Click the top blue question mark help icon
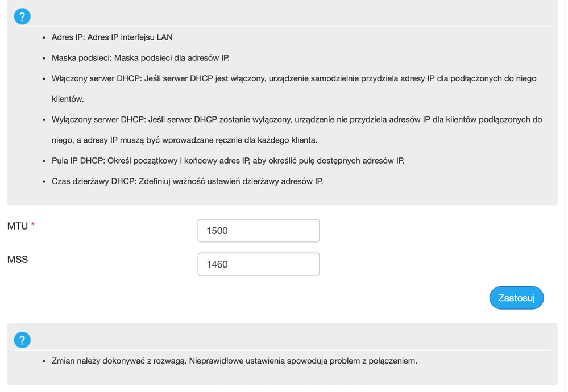 click(22, 16)
